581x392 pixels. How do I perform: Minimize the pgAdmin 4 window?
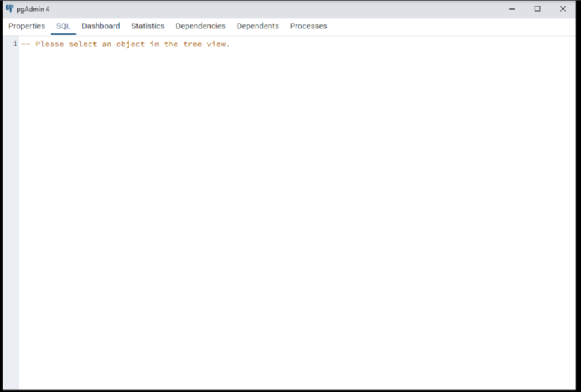point(512,9)
